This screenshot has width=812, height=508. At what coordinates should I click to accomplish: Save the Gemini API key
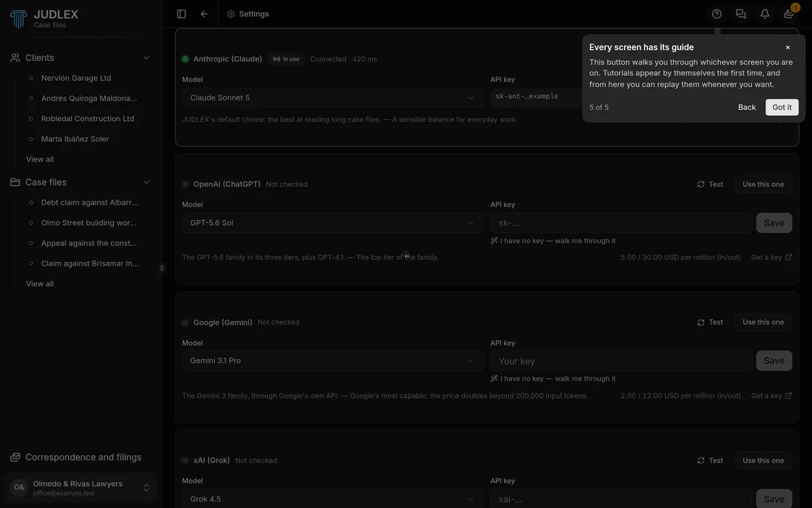coord(774,361)
